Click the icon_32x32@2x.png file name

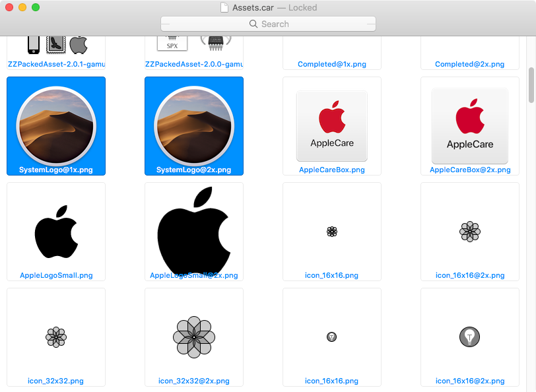[194, 381]
